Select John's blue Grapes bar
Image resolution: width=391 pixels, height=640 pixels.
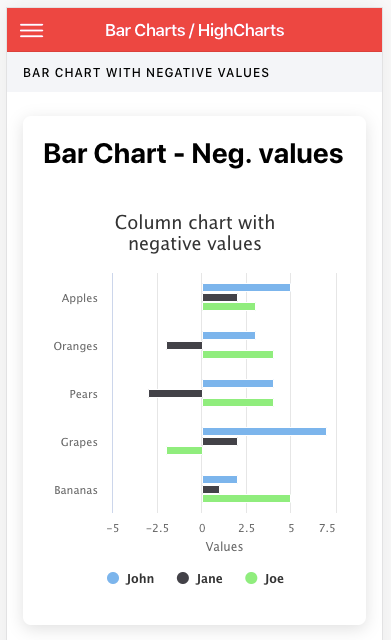264,431
